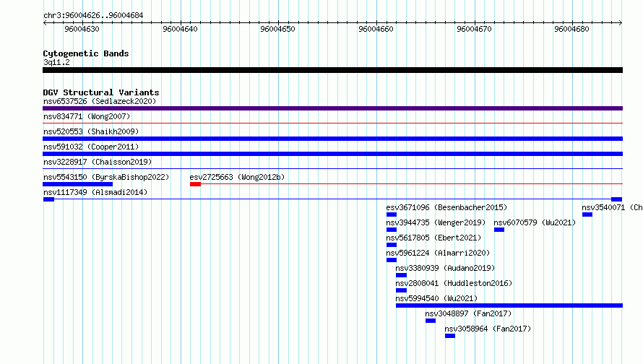Open the nsv834771 (Wong2007) label
643x364 pixels.
tap(87, 116)
